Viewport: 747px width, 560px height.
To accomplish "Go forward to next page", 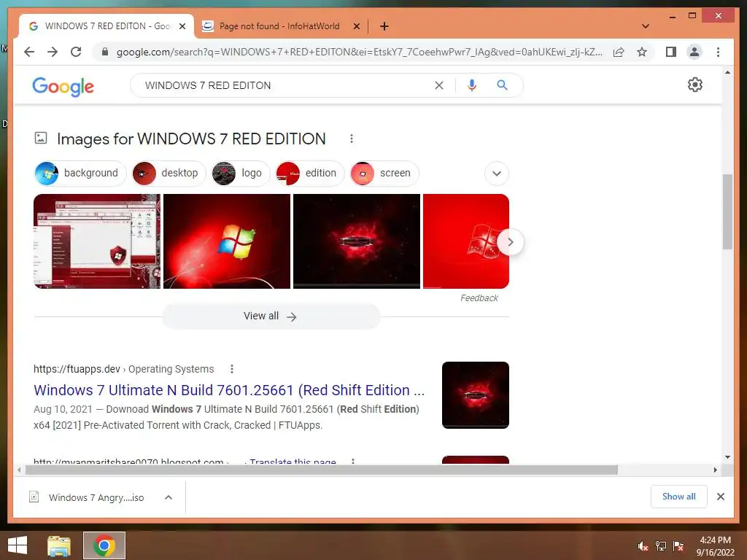I will tap(53, 52).
